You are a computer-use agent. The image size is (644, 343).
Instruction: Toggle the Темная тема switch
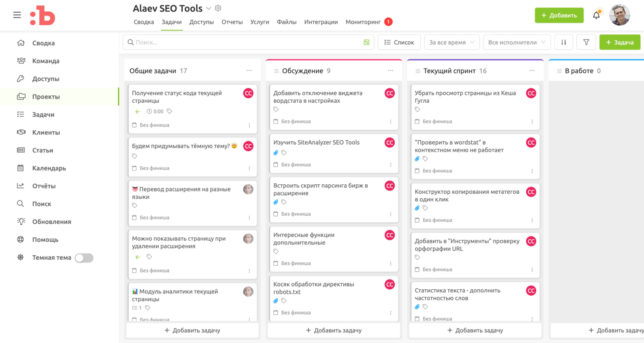pyautogui.click(x=84, y=258)
